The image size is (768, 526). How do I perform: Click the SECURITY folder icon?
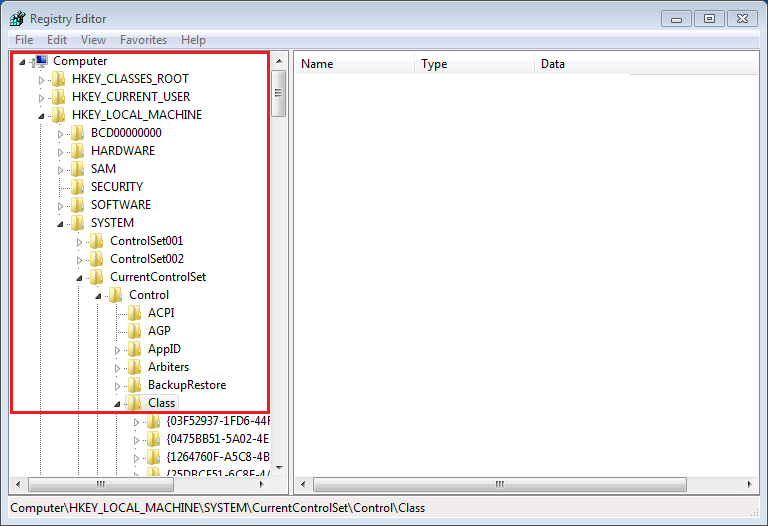point(78,187)
